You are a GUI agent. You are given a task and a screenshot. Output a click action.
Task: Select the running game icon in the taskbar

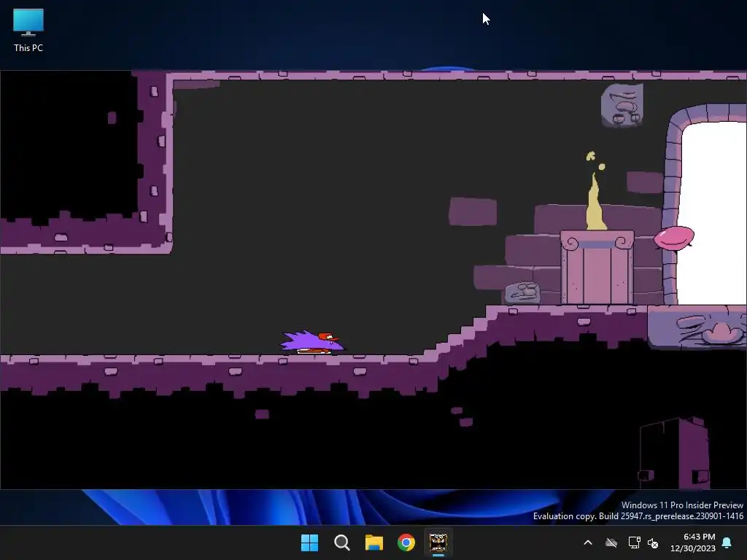[438, 542]
